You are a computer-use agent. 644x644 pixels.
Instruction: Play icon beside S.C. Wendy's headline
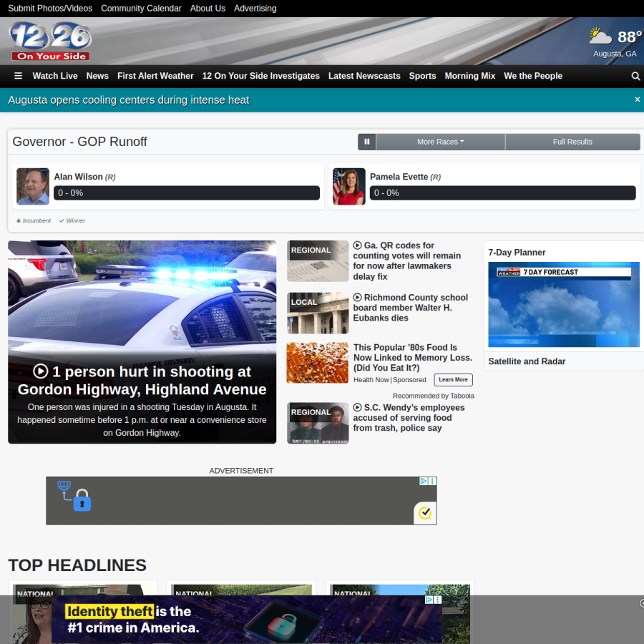(357, 407)
